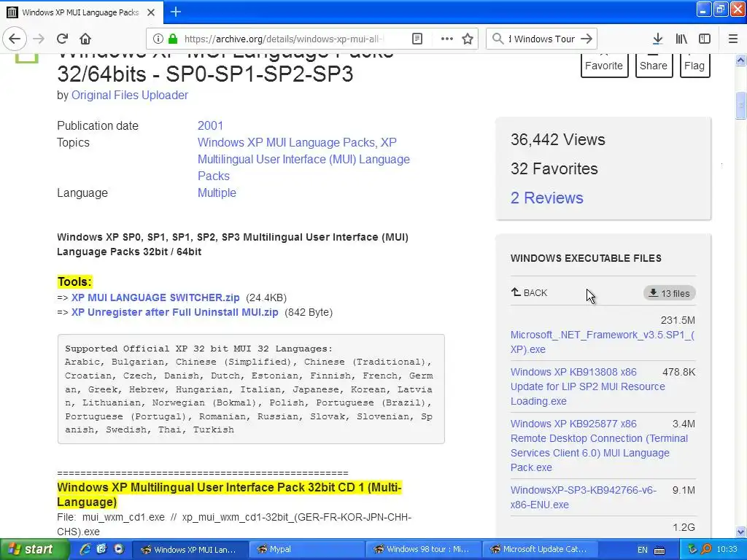
Task: Open the 2001 publication date link
Action: coord(210,125)
